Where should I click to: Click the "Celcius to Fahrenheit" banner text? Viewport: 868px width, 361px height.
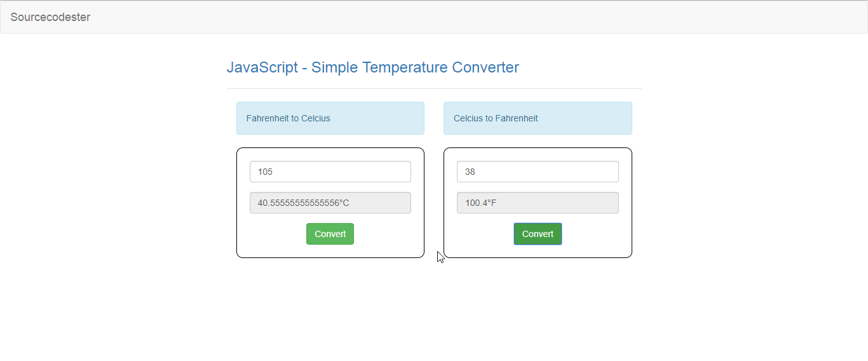click(496, 118)
